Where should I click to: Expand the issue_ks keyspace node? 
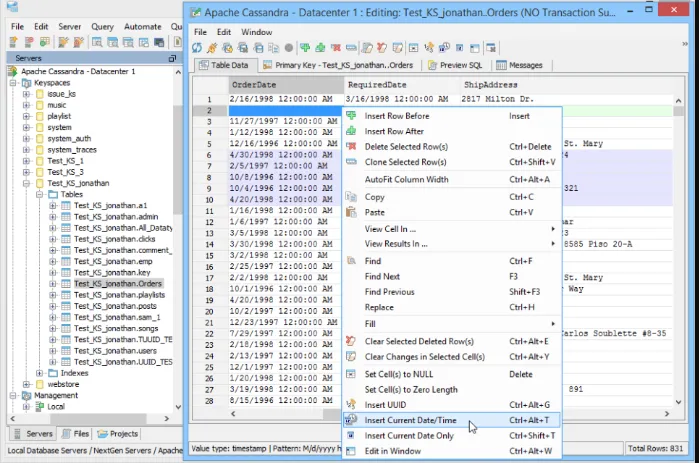(x=26, y=94)
